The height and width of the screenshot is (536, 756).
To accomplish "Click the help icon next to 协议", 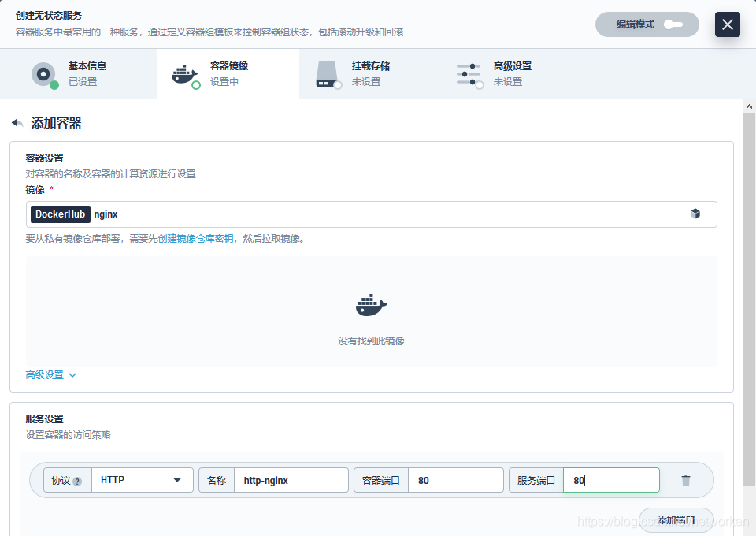I will pos(77,481).
